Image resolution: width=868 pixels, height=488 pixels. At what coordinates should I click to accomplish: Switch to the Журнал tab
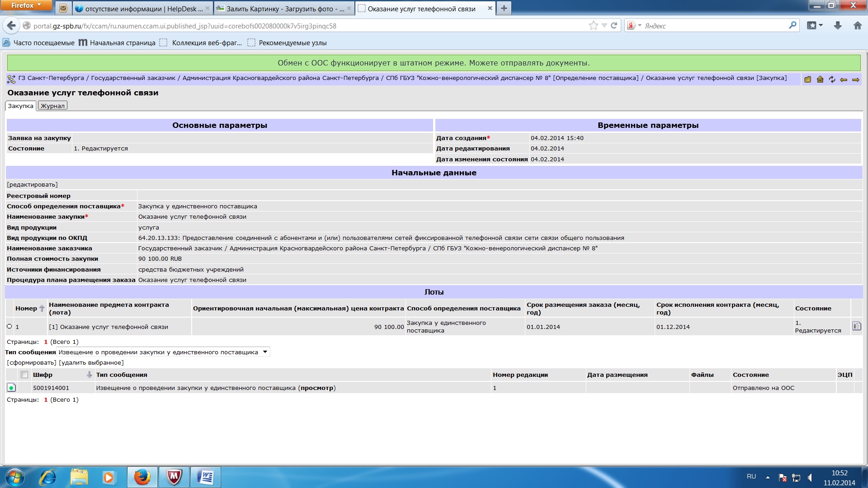pos(52,106)
